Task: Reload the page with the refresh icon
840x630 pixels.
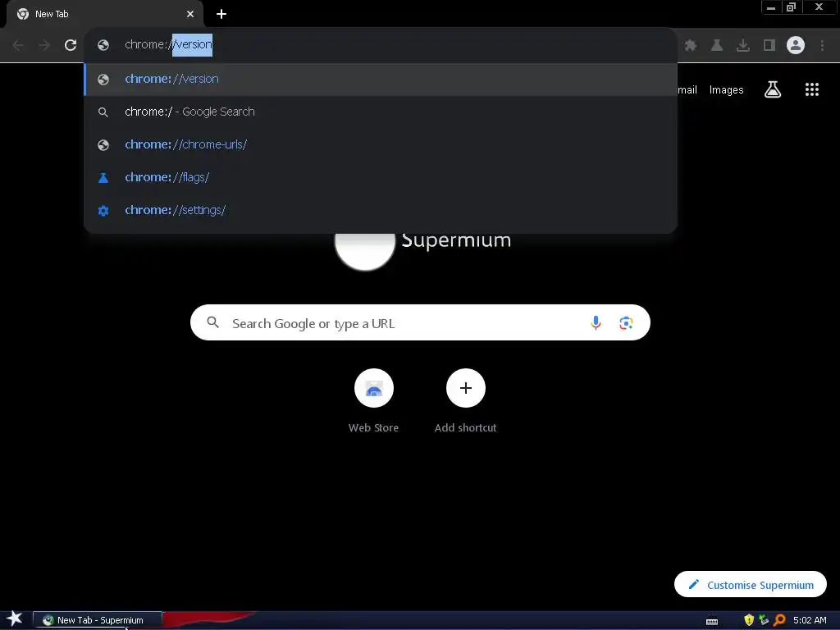Action: click(71, 45)
